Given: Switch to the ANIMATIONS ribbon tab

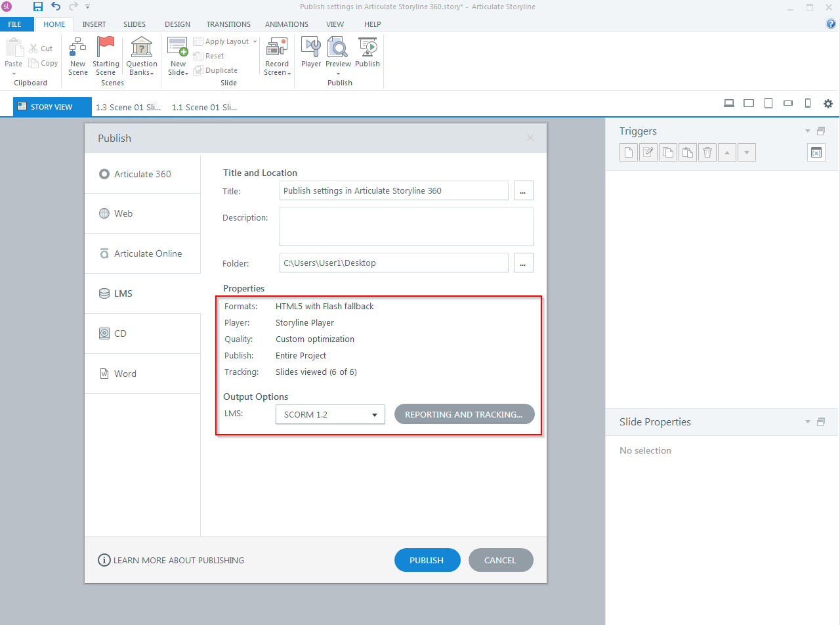Looking at the screenshot, I should point(287,24).
